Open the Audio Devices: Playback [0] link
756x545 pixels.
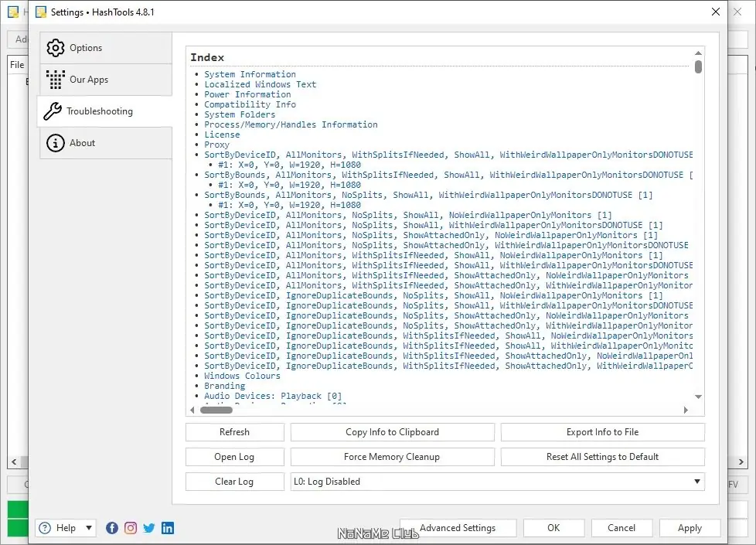(273, 396)
